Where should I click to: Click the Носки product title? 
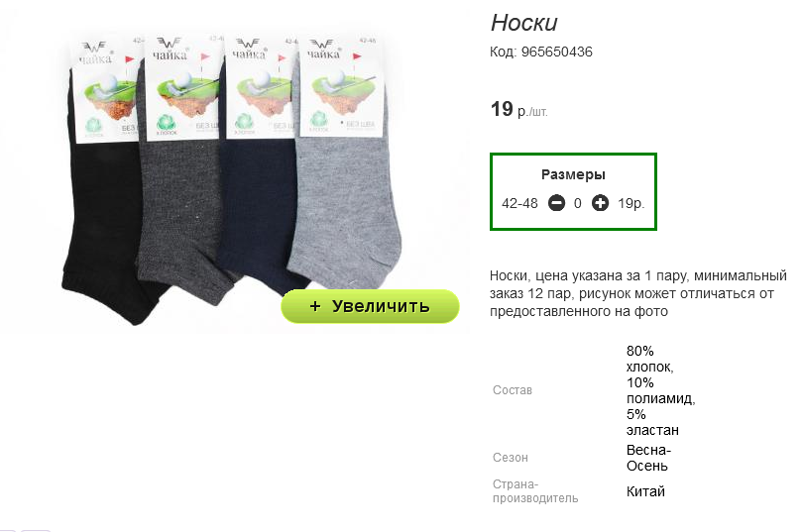pos(523,23)
